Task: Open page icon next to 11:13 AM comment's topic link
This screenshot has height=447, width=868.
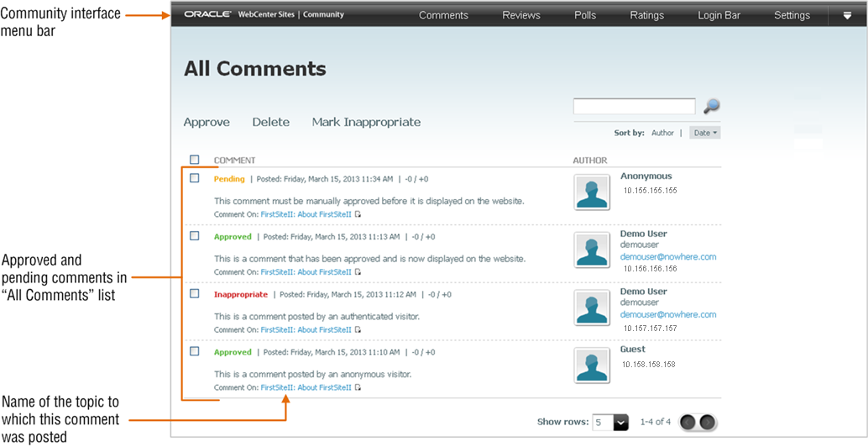Action: (358, 272)
